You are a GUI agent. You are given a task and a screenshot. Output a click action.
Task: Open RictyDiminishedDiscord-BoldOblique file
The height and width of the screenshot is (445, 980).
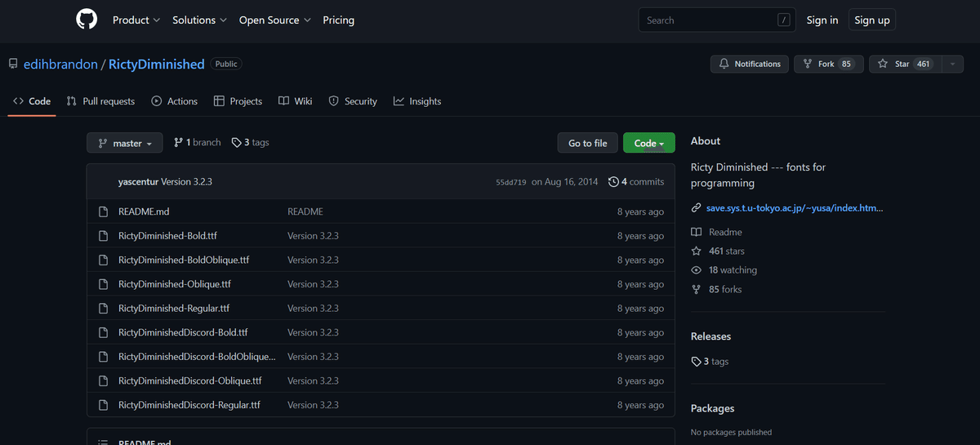point(197,357)
